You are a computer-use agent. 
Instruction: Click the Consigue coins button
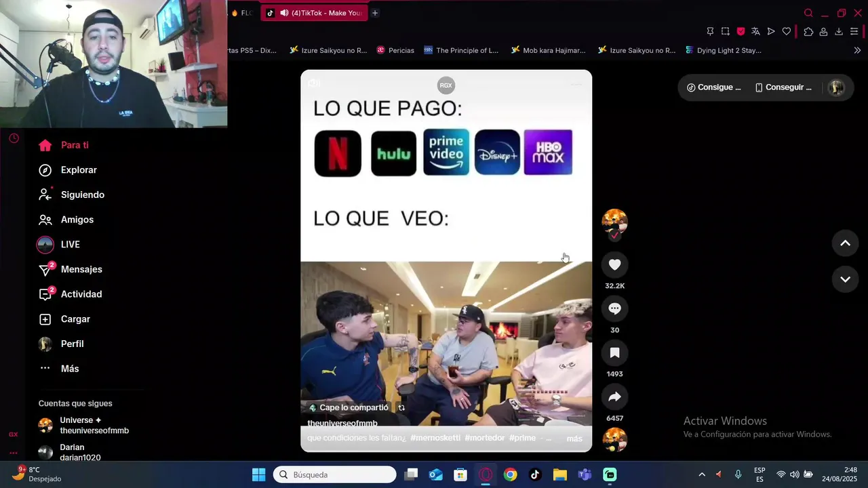point(714,87)
